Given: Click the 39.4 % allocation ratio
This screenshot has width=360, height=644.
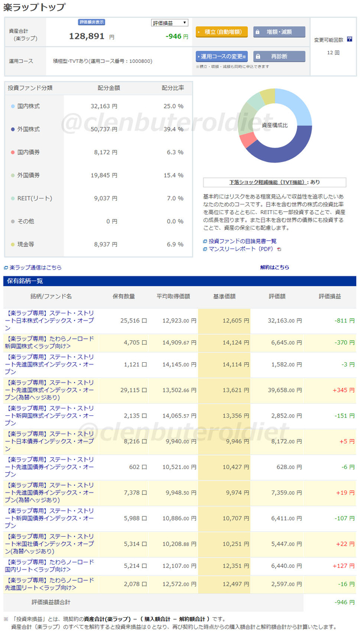Looking at the screenshot, I should [173, 129].
